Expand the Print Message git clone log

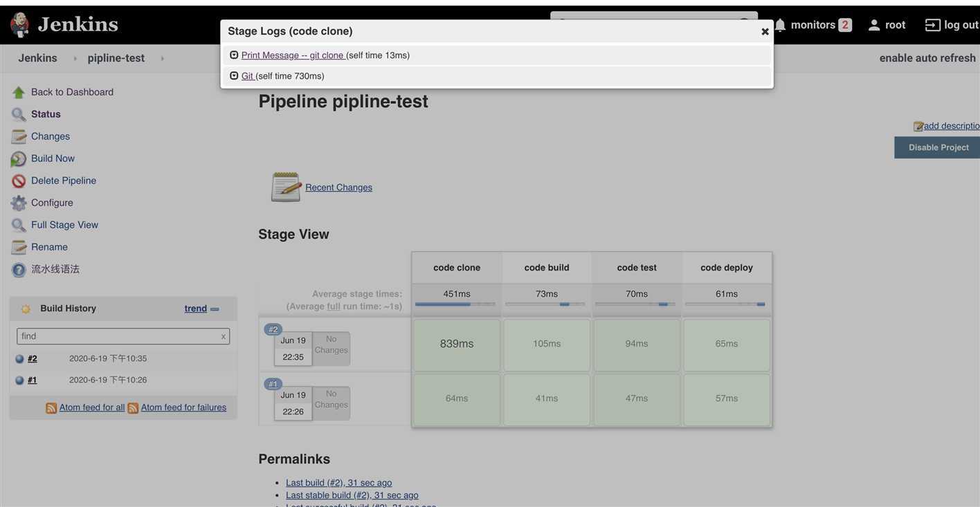234,55
